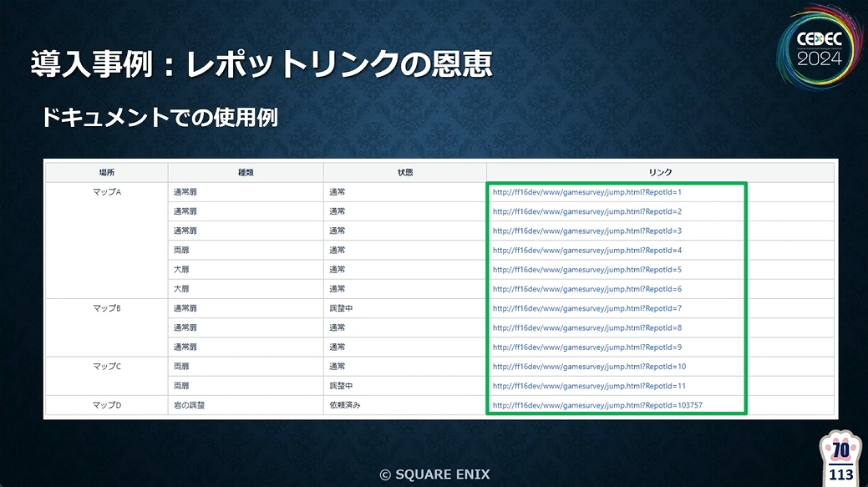The width and height of the screenshot is (868, 487).
Task: Open the link ending in RepotId=6
Action: pos(586,289)
